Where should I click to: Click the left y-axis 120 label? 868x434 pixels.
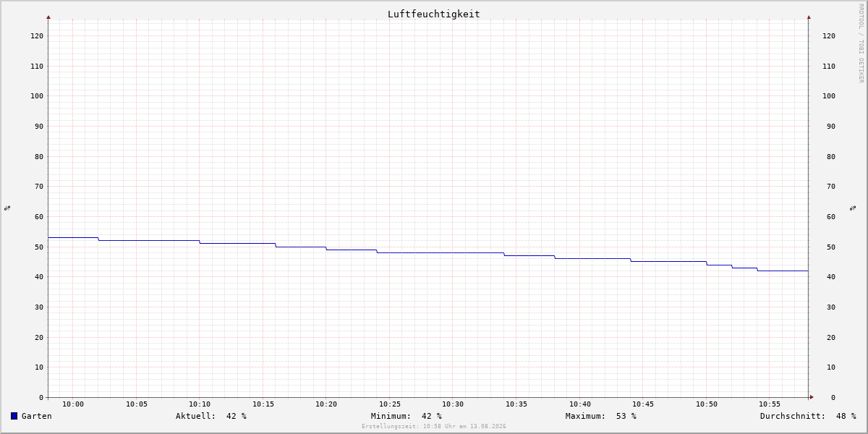37,36
